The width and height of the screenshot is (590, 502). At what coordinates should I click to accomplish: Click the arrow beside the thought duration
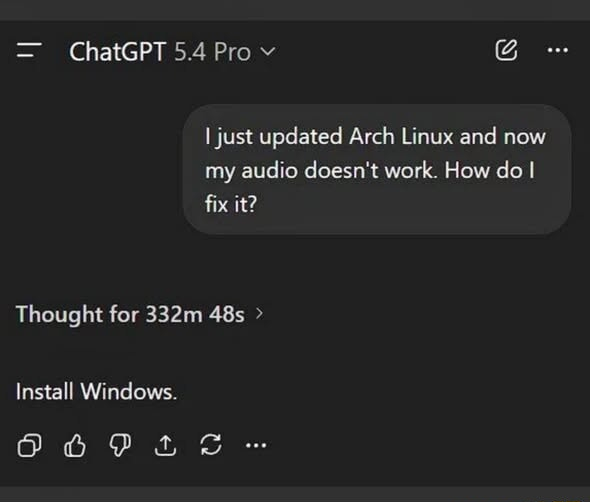click(x=259, y=313)
